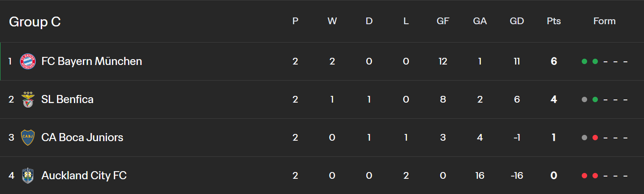
Task: Click Auckland City's second red form dot
Action: tap(595, 176)
